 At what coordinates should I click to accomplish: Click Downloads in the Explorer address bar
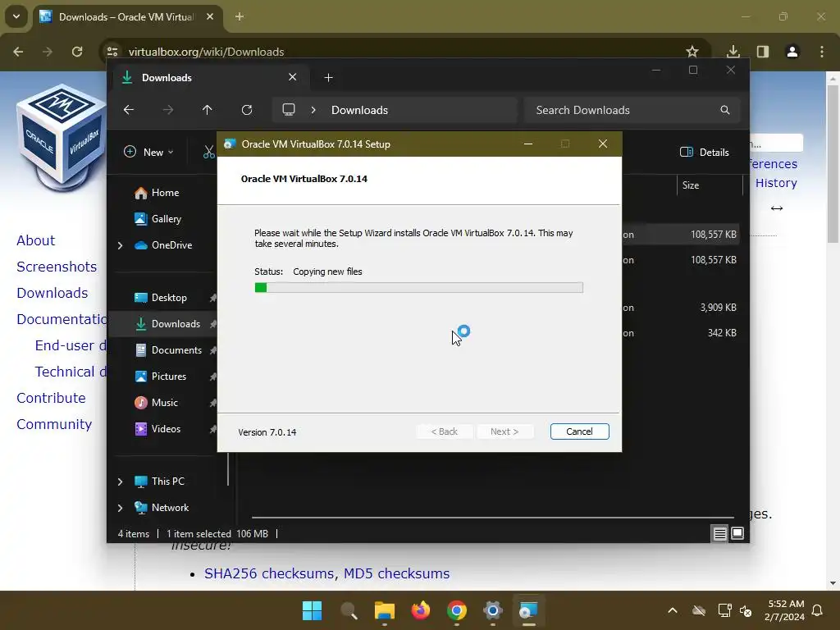click(x=359, y=110)
